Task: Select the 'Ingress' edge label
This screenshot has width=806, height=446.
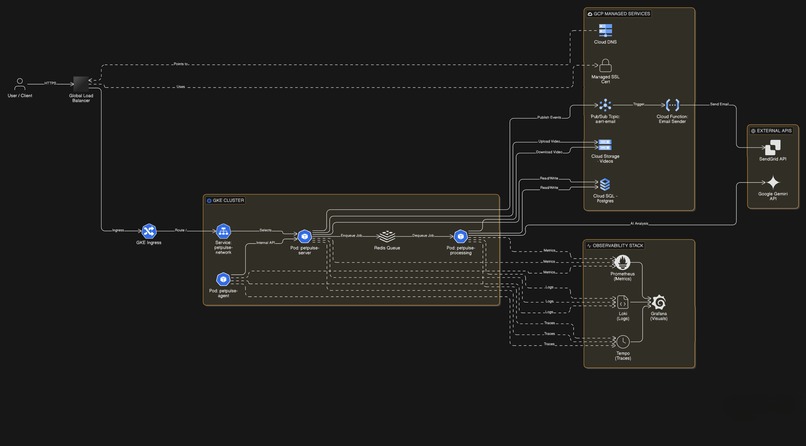Action: tap(118, 230)
